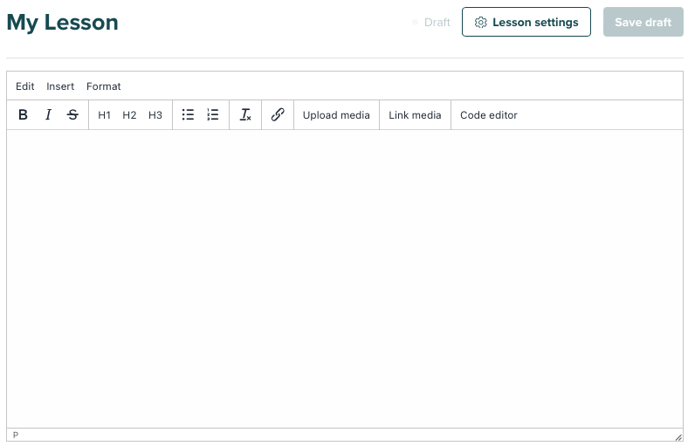Screen dimensions: 688x446
Task: Set Heading 3 style with H3
Action: [x=155, y=115]
